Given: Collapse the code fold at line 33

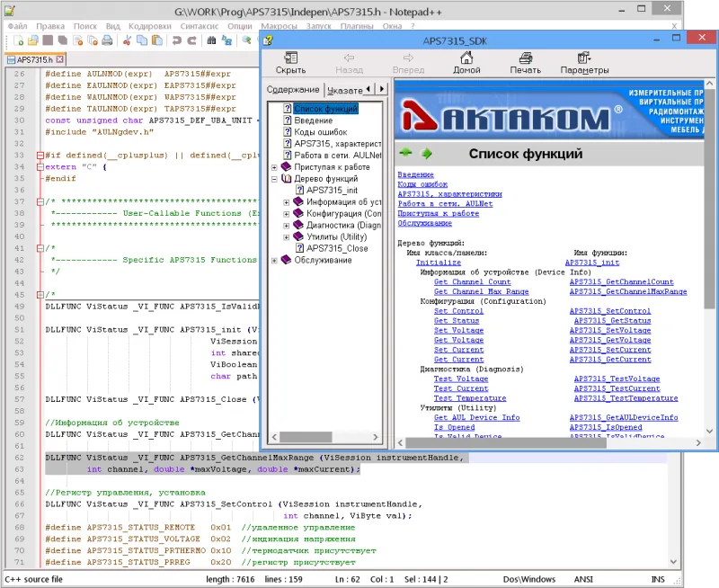Looking at the screenshot, I should pos(40,156).
